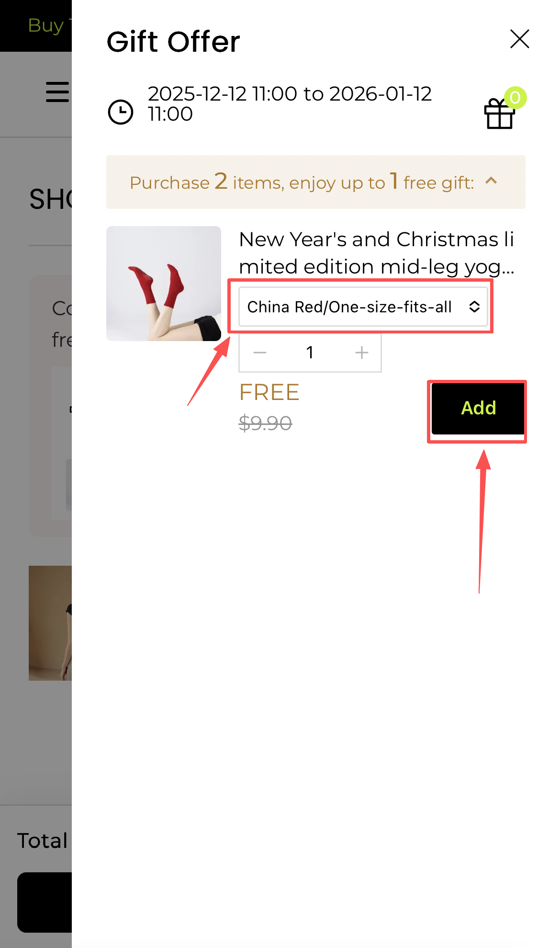560x948 pixels.
Task: Click the Buy announcement bar at top
Action: click(36, 25)
